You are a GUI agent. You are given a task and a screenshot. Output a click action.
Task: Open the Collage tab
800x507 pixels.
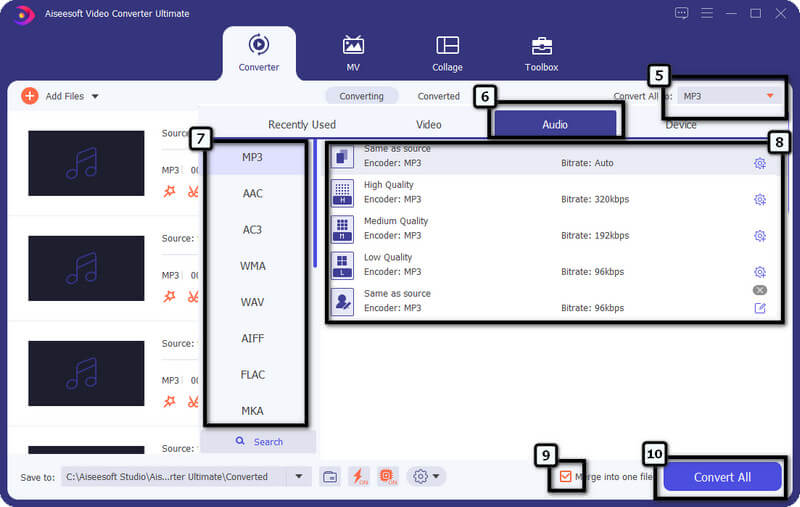447,53
